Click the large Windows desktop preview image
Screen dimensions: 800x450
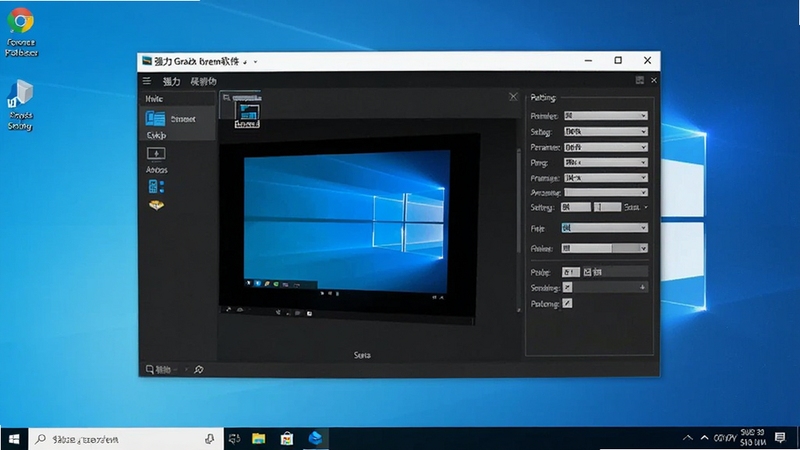[x=346, y=221]
